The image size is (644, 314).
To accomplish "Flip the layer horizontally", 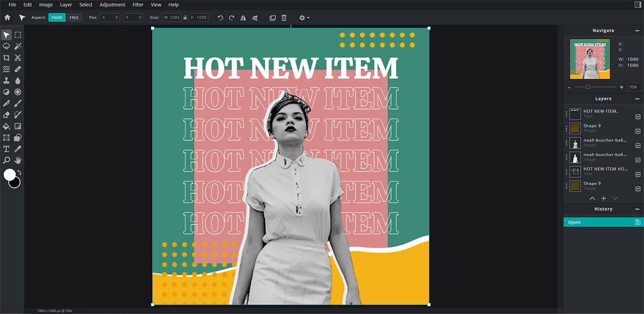I will click(243, 18).
